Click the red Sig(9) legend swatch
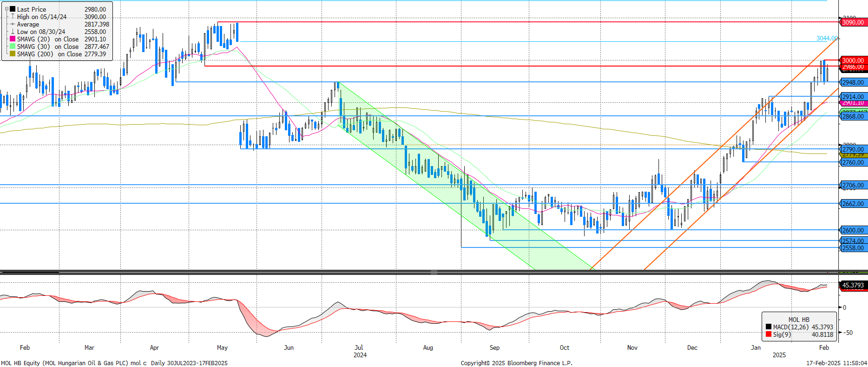The height and width of the screenshot is (367, 868). 769,334
